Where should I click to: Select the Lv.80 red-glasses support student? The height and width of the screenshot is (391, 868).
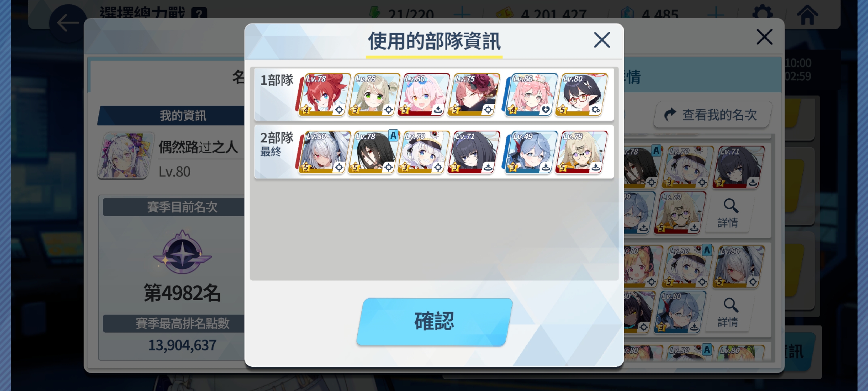(x=581, y=94)
